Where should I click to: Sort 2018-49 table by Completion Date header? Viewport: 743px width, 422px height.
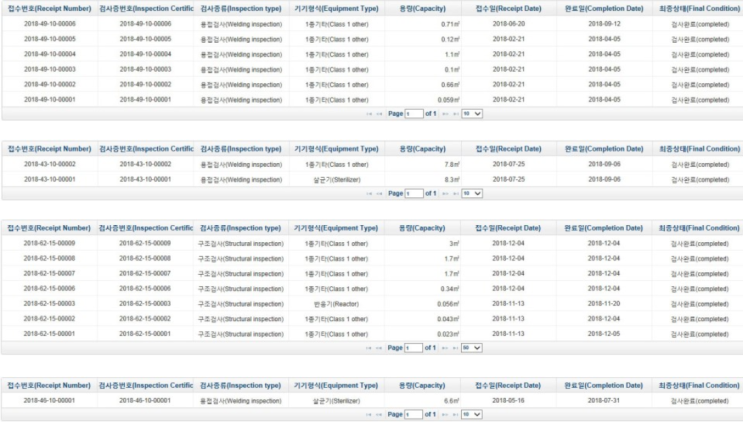604,9
